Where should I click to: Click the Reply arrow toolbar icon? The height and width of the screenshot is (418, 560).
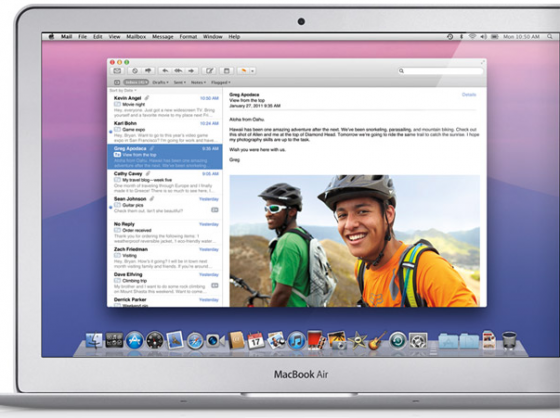tap(165, 71)
